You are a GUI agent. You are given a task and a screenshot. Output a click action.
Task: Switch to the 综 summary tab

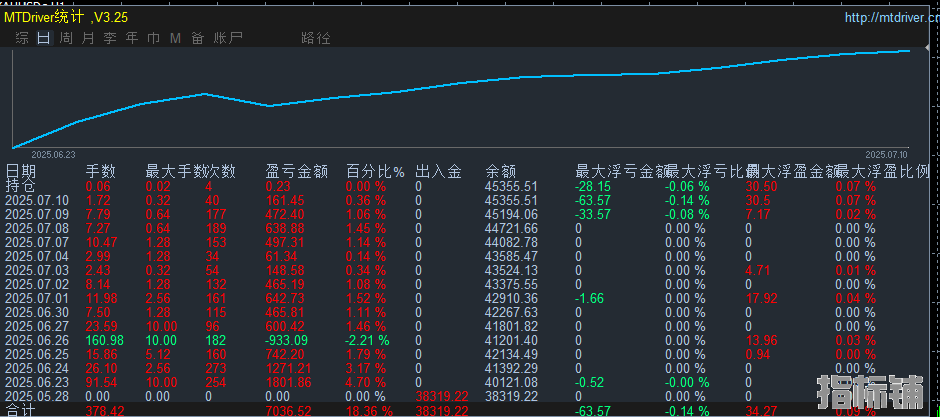[22, 38]
